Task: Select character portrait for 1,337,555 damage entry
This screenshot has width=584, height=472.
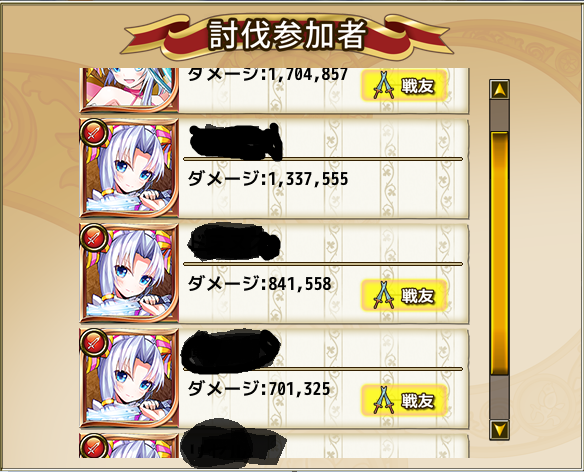Action: tap(129, 168)
